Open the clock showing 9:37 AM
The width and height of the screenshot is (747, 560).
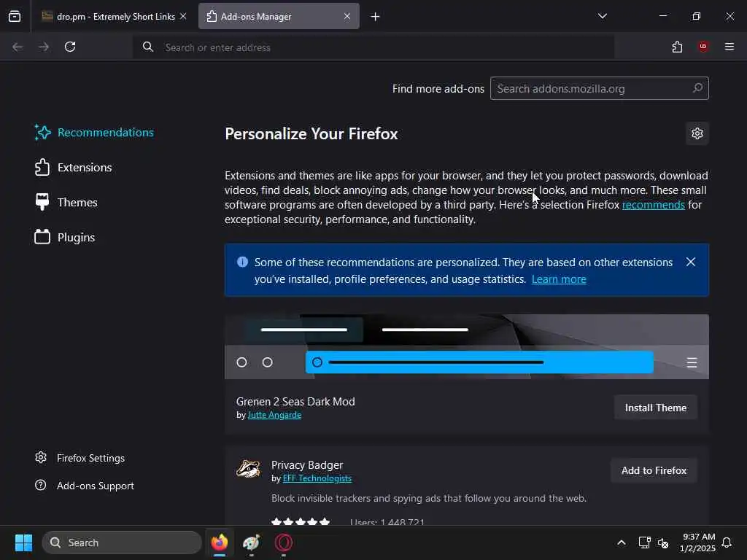[x=697, y=542]
